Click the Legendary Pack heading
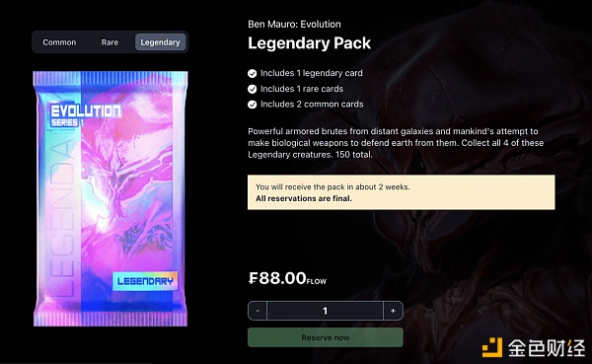The image size is (592, 364). point(309,43)
